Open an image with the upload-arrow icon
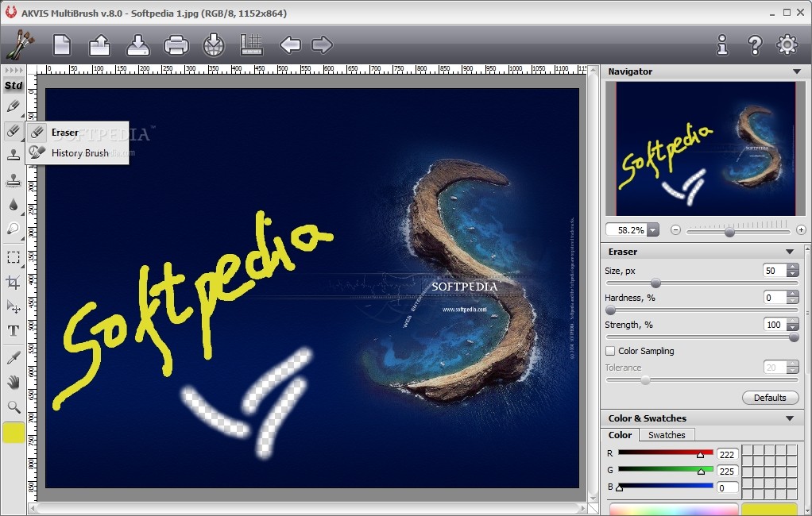Screen dimensions: 812x516 coord(99,44)
